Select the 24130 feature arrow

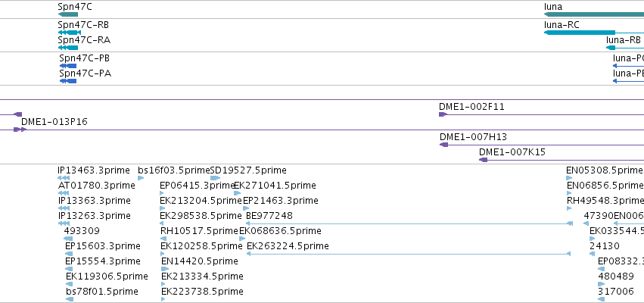[593, 254]
